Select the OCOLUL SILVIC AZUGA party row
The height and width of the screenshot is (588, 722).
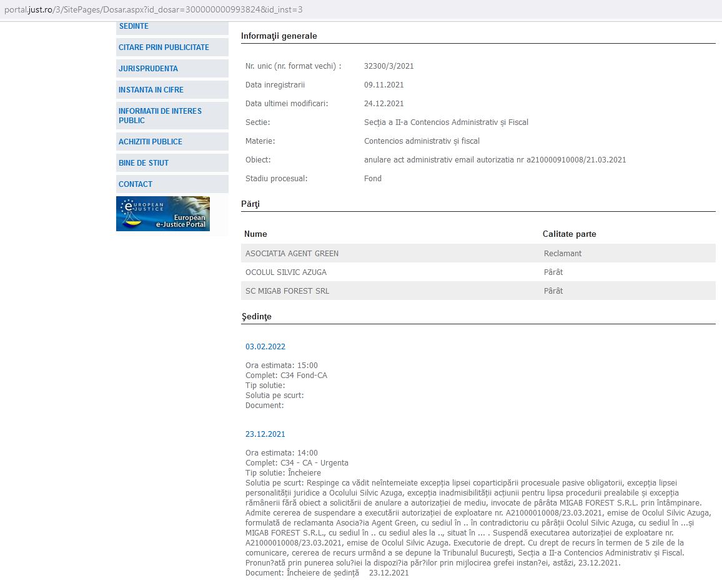[285, 272]
